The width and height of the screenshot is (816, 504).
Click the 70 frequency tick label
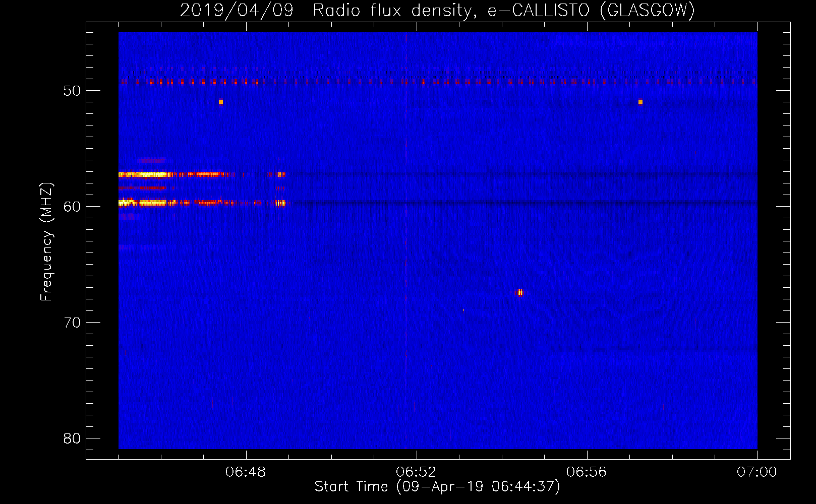(72, 323)
